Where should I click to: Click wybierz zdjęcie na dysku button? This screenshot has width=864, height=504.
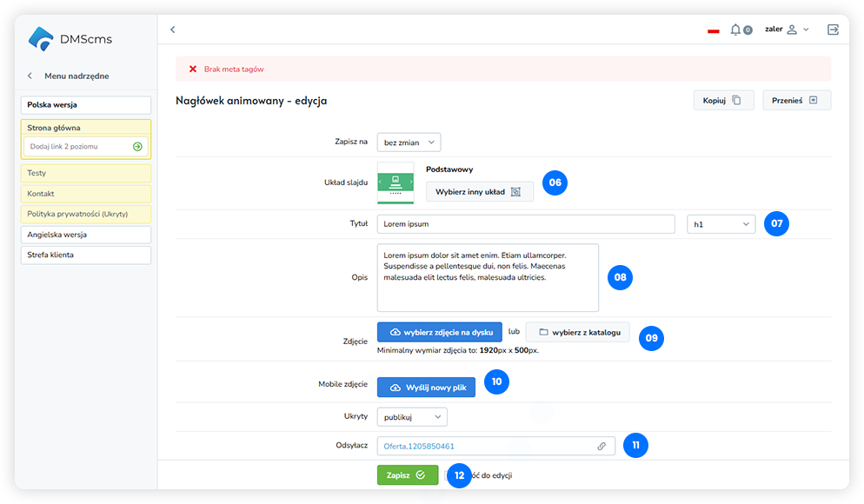click(439, 332)
